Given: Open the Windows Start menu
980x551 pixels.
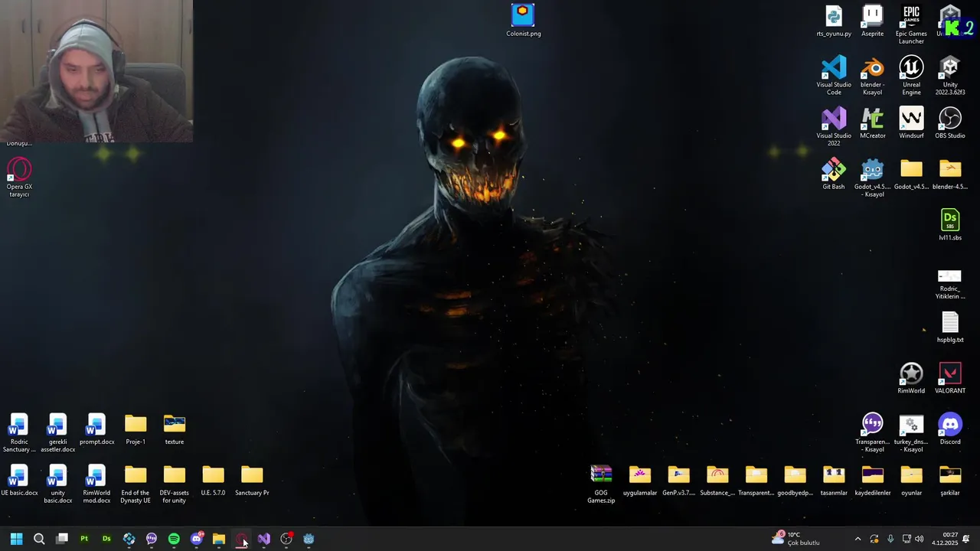Looking at the screenshot, I should tap(16, 539).
